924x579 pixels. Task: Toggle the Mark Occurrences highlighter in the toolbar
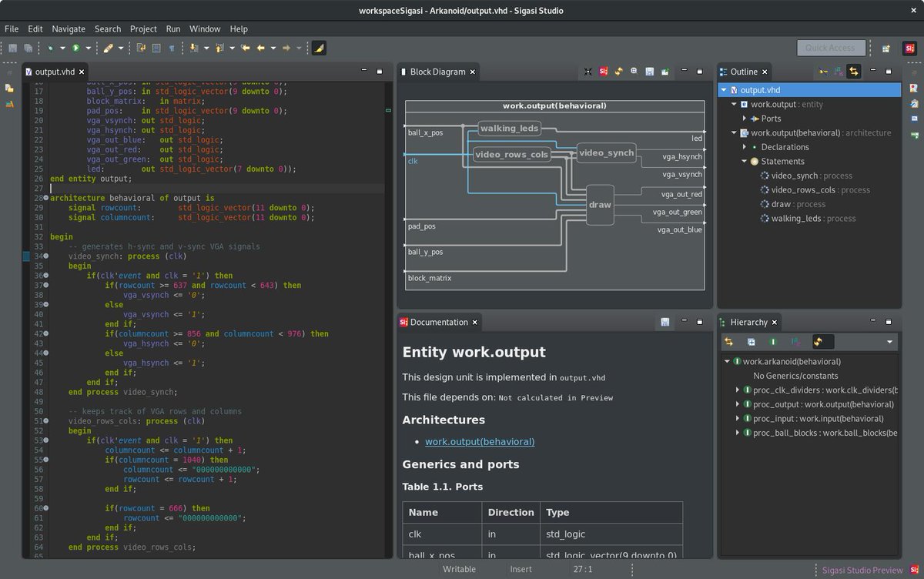pyautogui.click(x=319, y=48)
